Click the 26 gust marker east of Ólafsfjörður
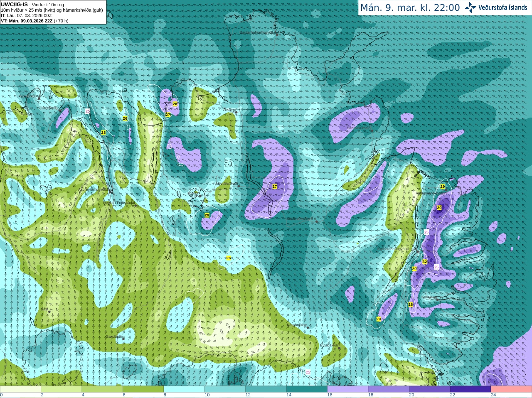 (125, 118)
